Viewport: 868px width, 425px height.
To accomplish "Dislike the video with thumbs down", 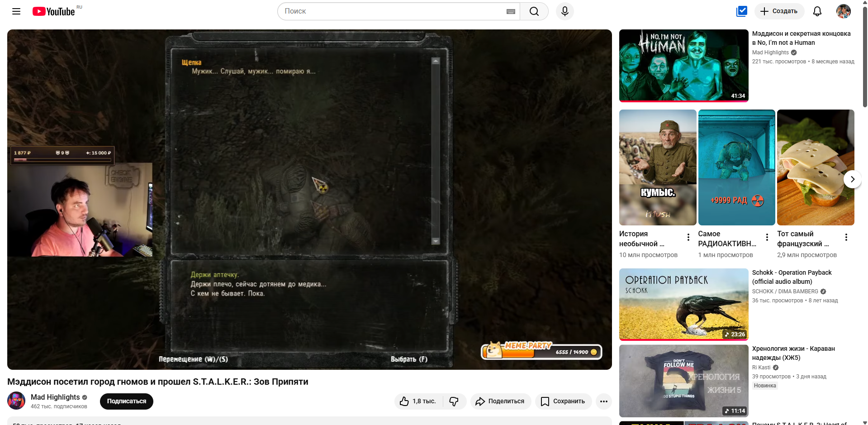I will pyautogui.click(x=454, y=401).
